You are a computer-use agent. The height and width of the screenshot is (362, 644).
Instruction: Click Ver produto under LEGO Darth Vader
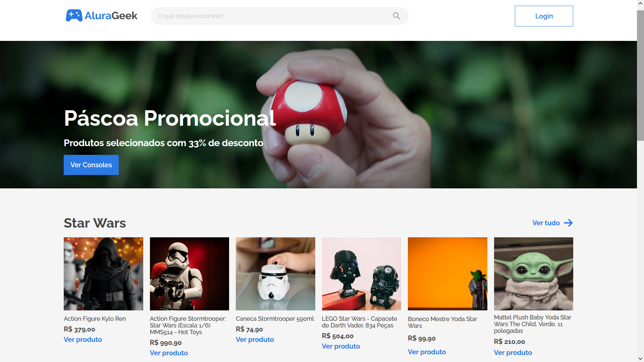tap(341, 346)
